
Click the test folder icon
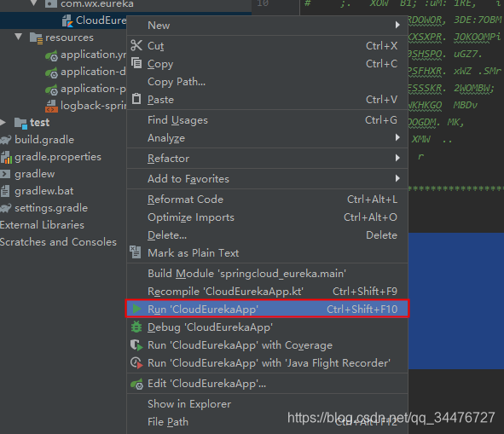pos(20,123)
